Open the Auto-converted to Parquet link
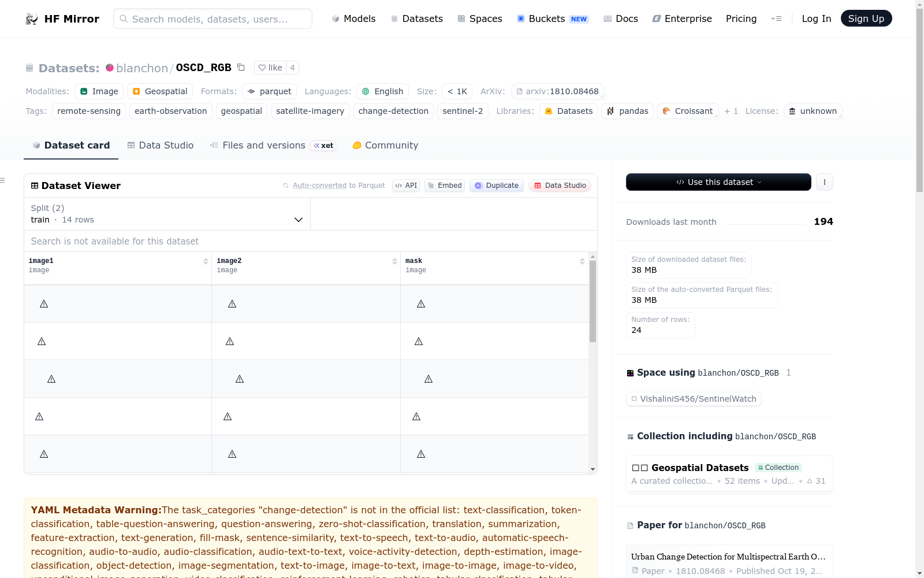924x578 pixels. click(x=338, y=186)
